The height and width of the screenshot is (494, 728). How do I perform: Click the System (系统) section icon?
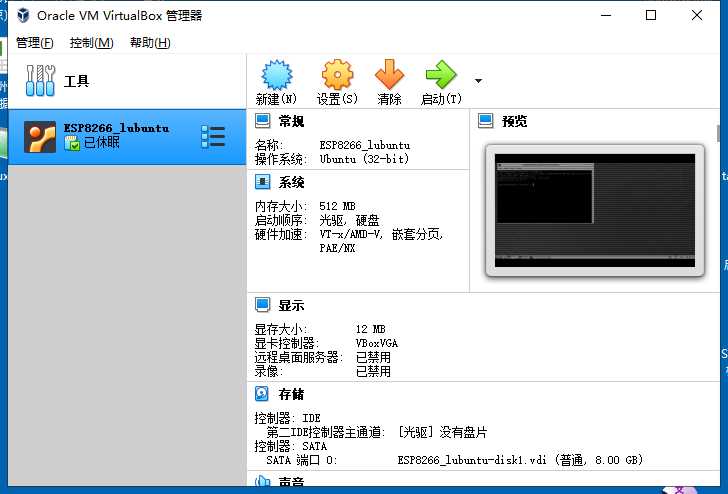[262, 182]
